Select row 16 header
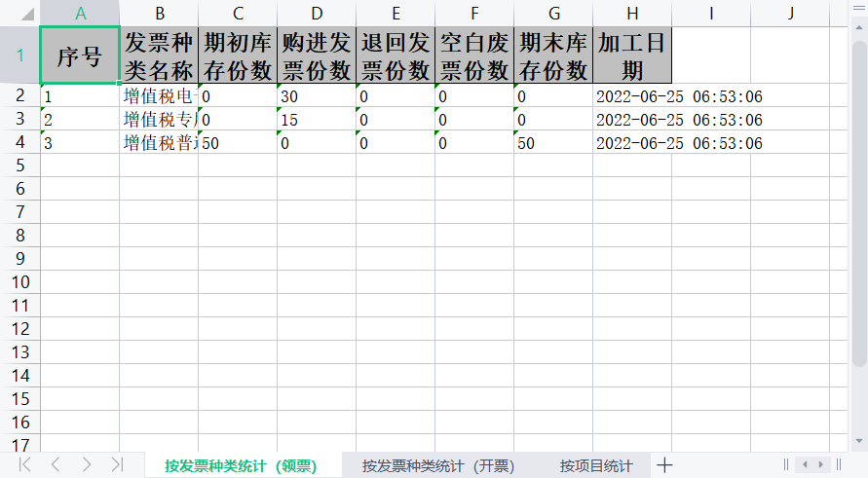This screenshot has width=868, height=478. [x=19, y=423]
